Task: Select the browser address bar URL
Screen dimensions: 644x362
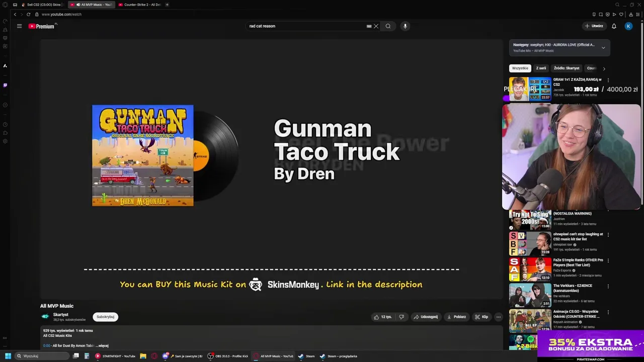Action: pyautogui.click(x=61, y=14)
